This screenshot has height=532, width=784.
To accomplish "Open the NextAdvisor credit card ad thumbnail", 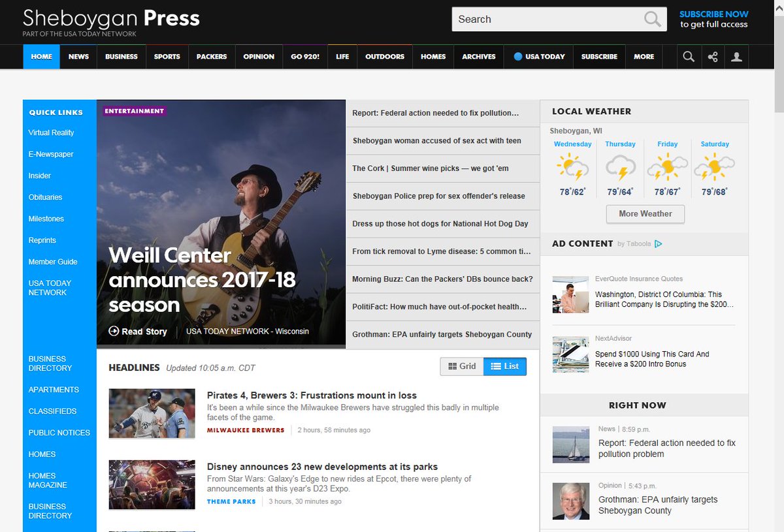I will pos(570,354).
